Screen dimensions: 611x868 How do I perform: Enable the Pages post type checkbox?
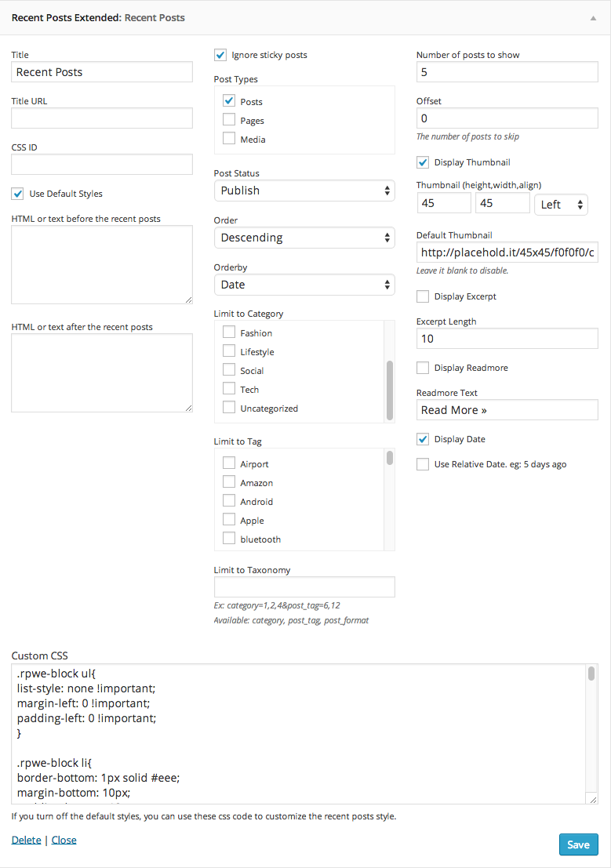(x=229, y=120)
